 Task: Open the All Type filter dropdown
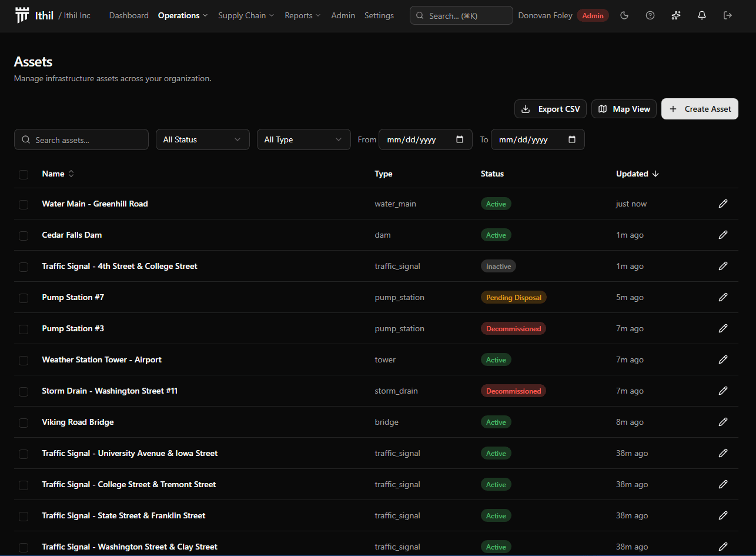coord(304,139)
